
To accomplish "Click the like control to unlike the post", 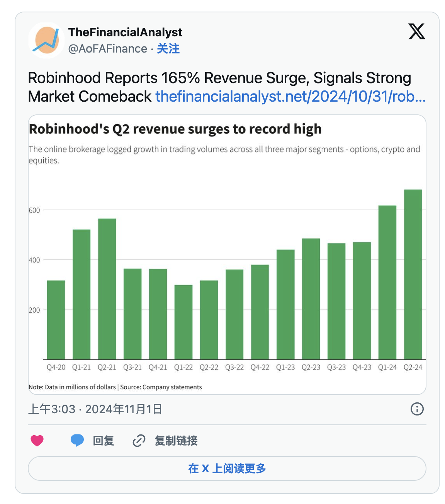I will (37, 440).
